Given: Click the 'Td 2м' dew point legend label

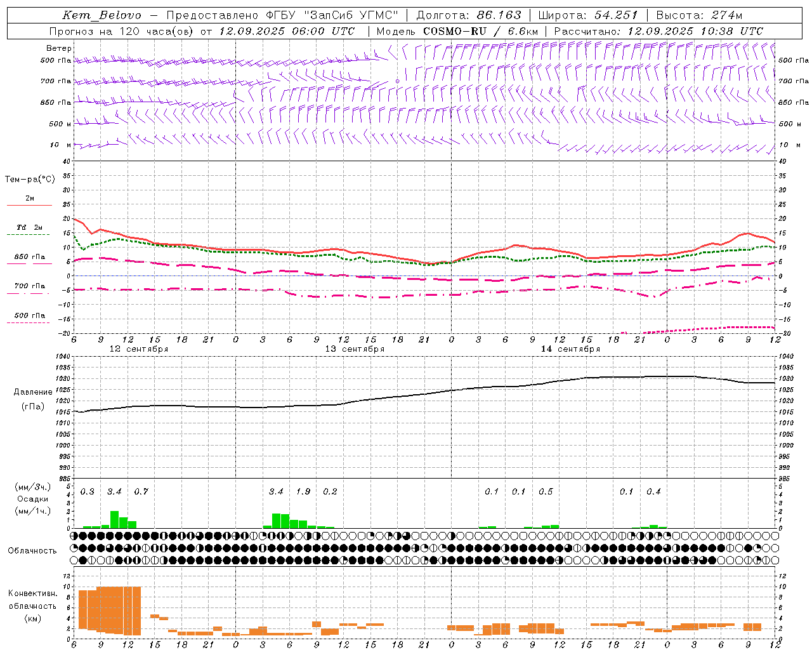Looking at the screenshot, I should pos(30,227).
